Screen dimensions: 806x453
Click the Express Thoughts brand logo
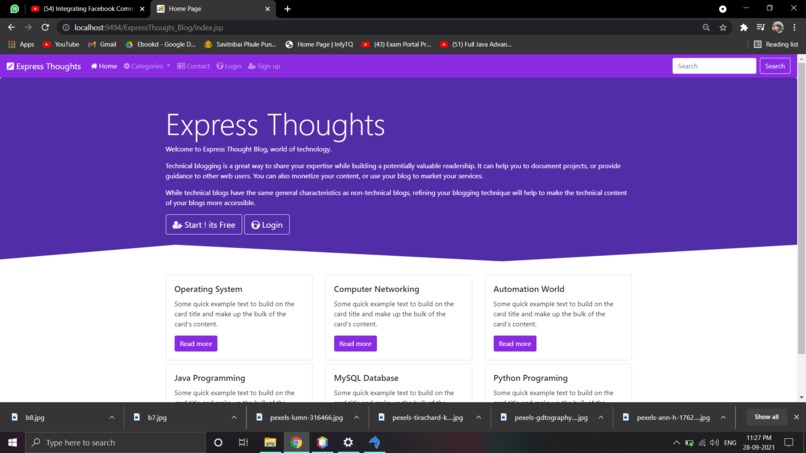point(44,66)
